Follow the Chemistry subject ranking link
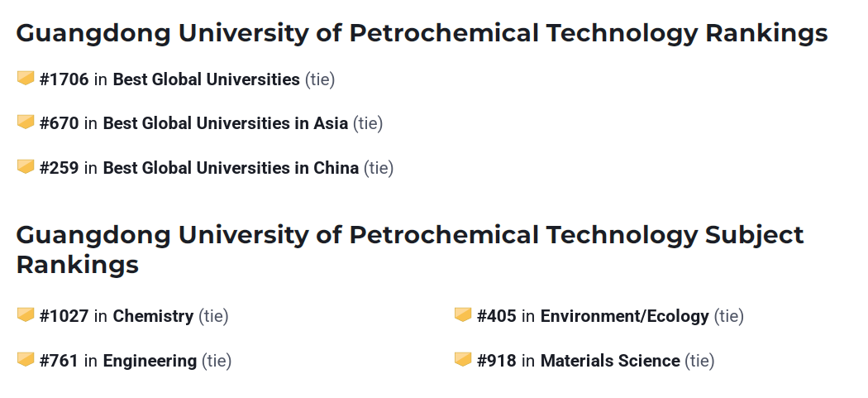The height and width of the screenshot is (398, 868). point(153,316)
